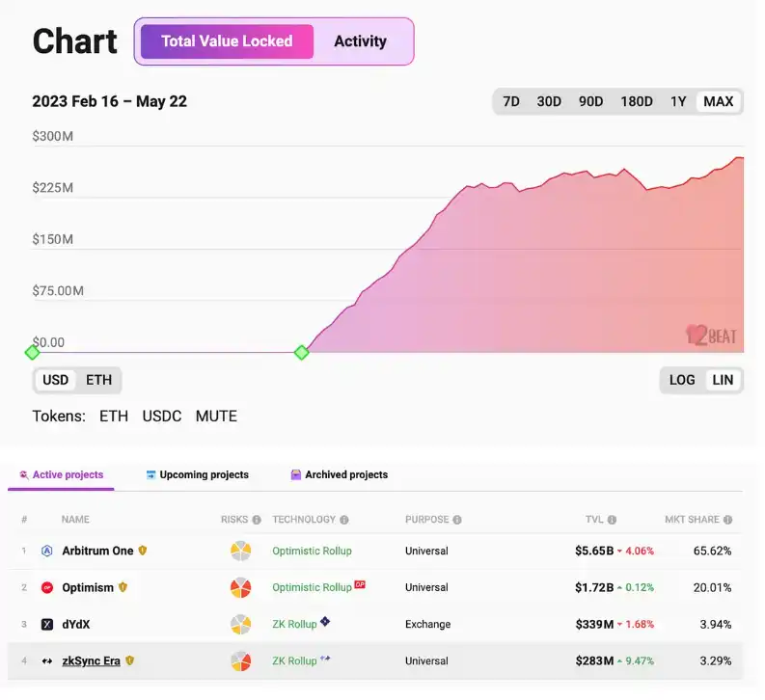Open Optimism risk pie chart
This screenshot has height=700, width=765.
click(x=240, y=588)
